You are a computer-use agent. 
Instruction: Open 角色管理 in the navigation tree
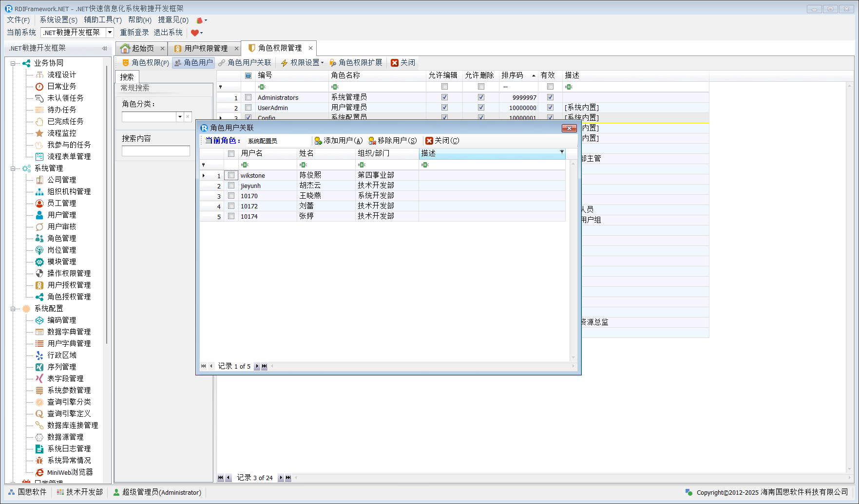pos(61,238)
